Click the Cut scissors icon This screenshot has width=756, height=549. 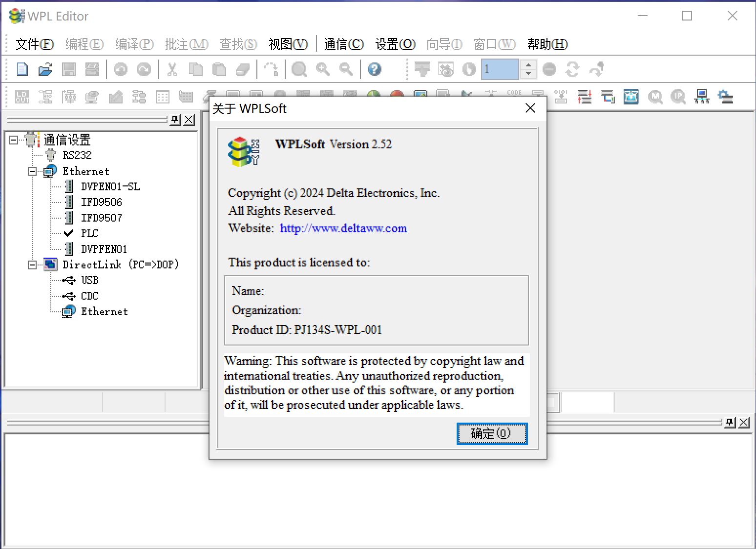pos(172,69)
